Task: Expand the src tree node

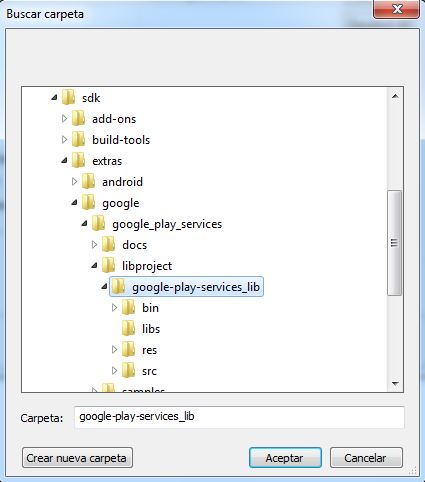Action: (x=114, y=370)
